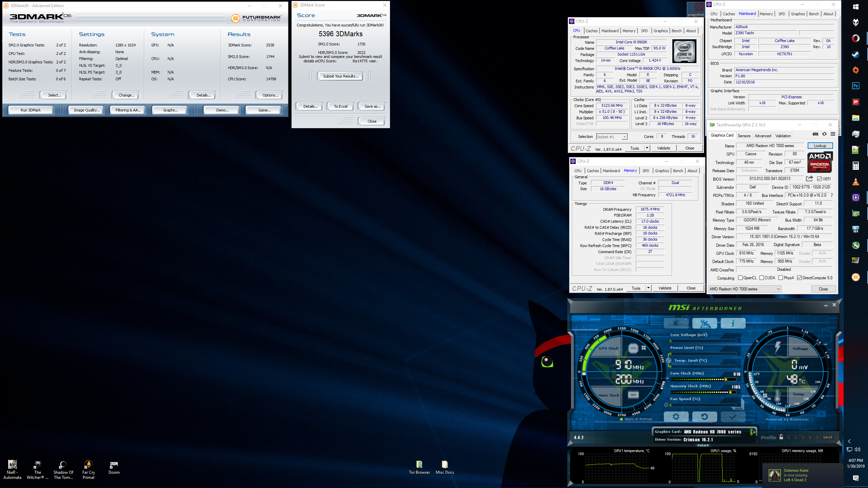The height and width of the screenshot is (488, 868).
Task: Open Origin from the taskbar
Action: tap(855, 70)
